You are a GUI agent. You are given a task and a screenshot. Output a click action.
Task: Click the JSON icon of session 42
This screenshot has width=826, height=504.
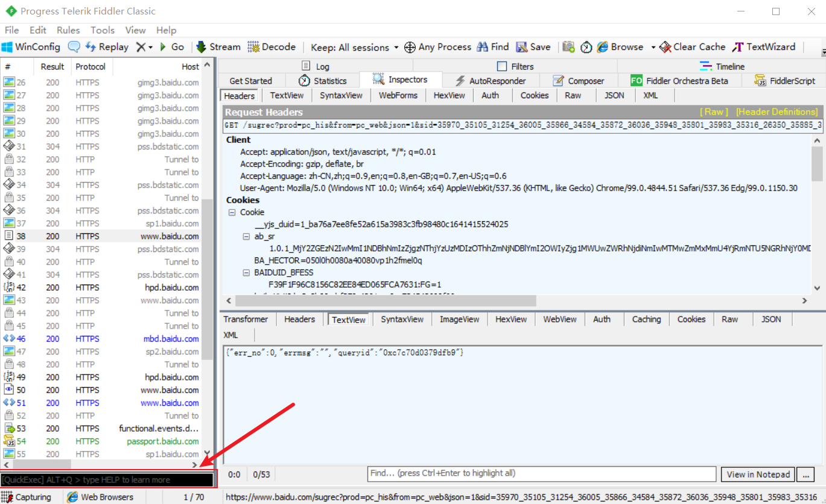tap(9, 288)
